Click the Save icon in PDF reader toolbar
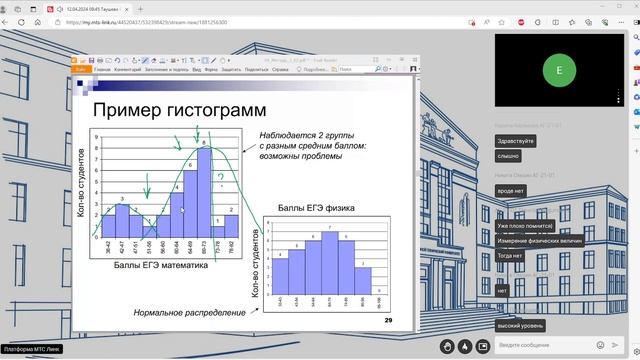 click(91, 60)
